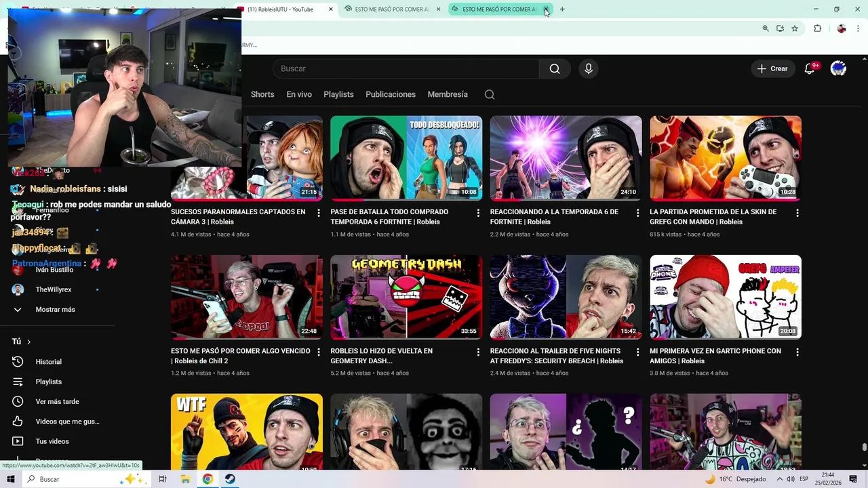Screen dimensions: 868x488
Task: Expand the Tú section chevron
Action: point(28,342)
